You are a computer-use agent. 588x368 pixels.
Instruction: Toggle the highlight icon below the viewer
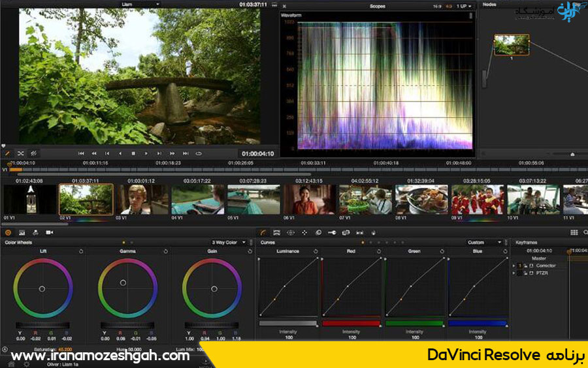click(x=34, y=153)
